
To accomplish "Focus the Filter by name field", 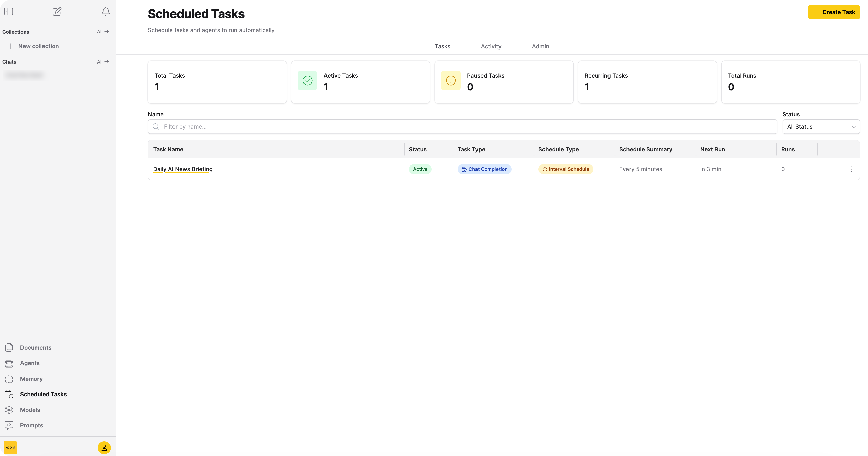I will [462, 127].
